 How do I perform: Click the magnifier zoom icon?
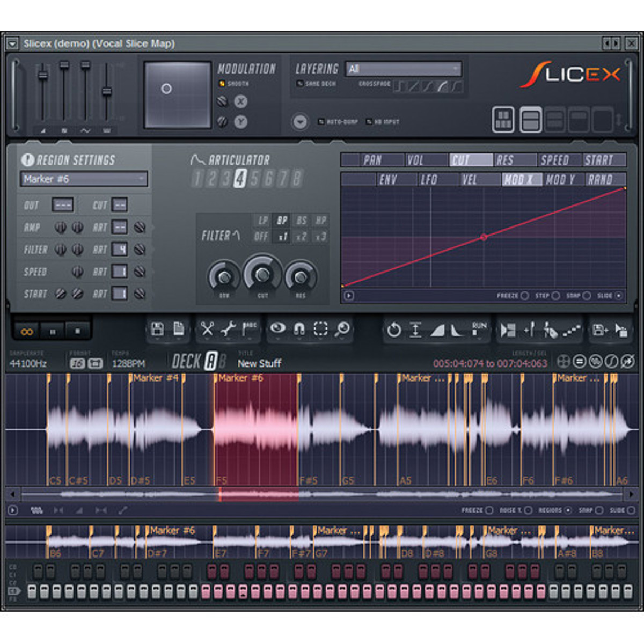click(342, 329)
